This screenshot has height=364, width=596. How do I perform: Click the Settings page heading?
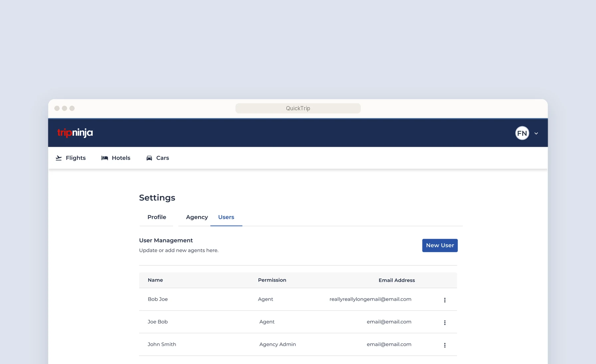click(x=157, y=198)
